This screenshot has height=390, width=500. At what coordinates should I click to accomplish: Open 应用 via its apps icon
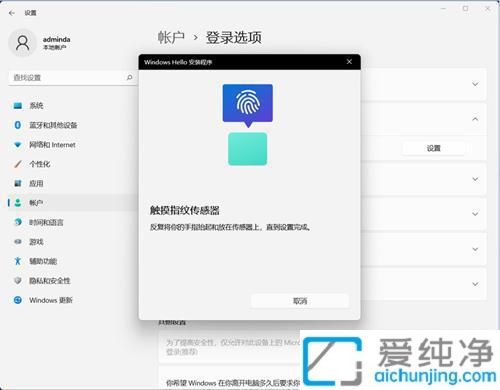pyautogui.click(x=18, y=183)
